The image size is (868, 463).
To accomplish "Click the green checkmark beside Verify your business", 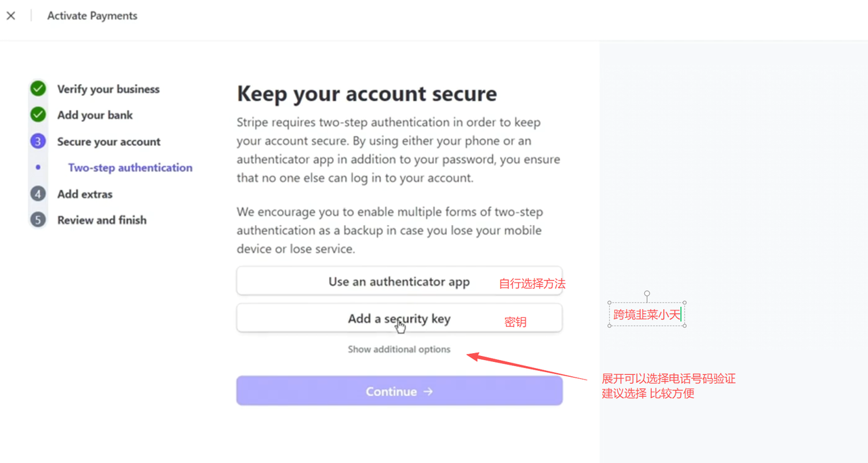I will point(38,89).
